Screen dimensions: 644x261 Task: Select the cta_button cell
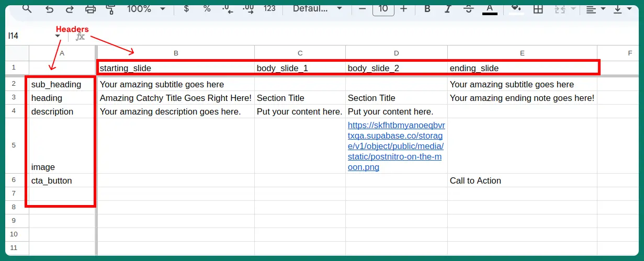coord(62,180)
